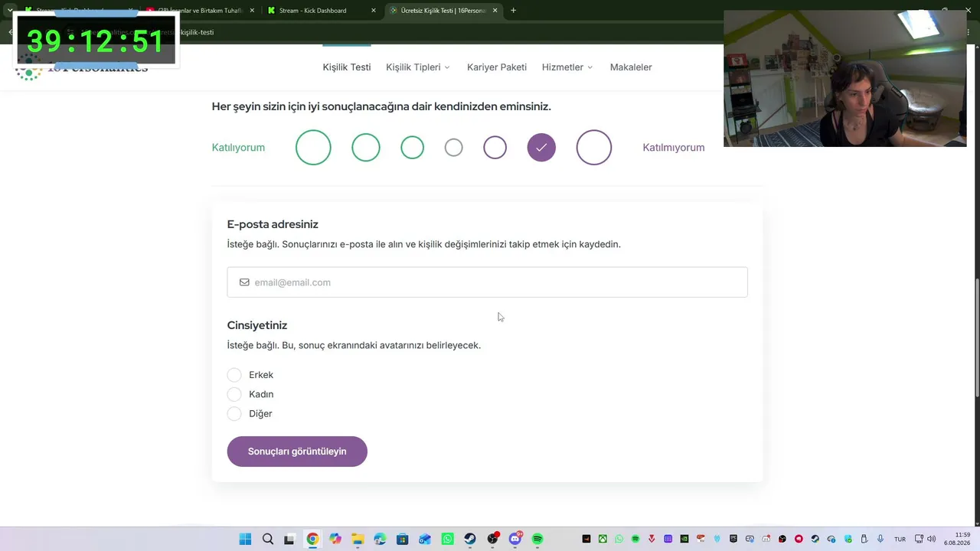980x551 pixels.
Task: Switch to Ücretsiz Kişilik Testi tab
Action: [443, 11]
